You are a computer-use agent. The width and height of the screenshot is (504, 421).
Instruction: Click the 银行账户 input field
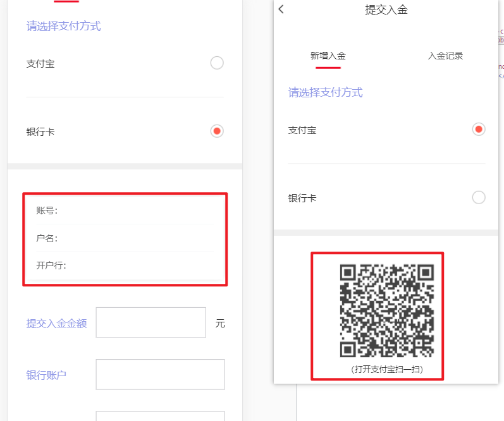pyautogui.click(x=160, y=374)
